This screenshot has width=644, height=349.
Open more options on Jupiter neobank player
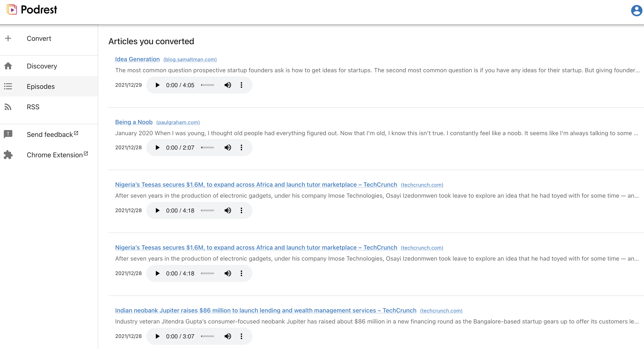241,336
